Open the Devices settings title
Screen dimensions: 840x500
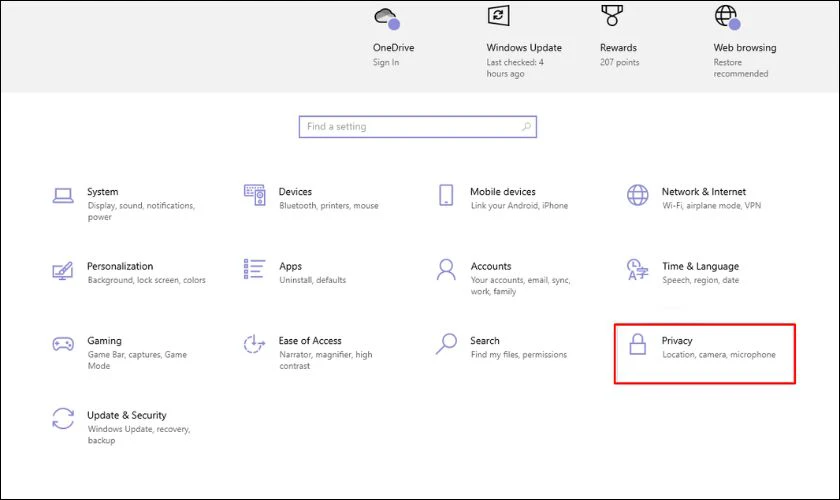pyautogui.click(x=295, y=192)
